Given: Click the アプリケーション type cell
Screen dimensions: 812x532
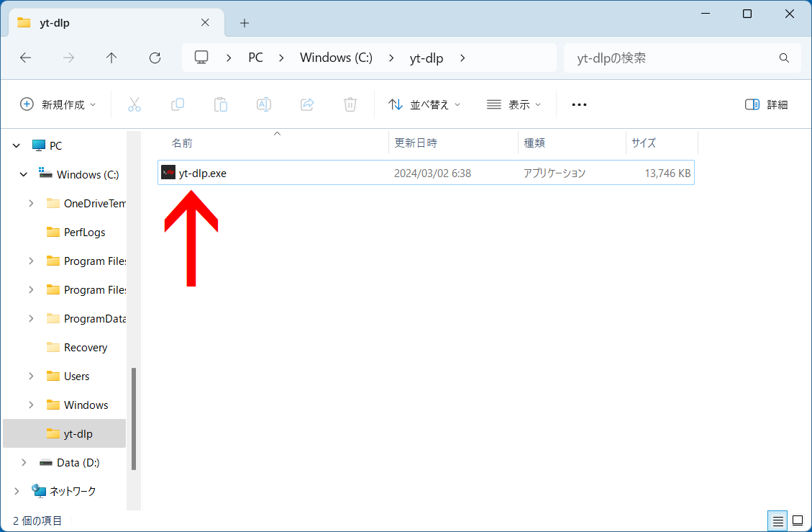Looking at the screenshot, I should coord(554,173).
